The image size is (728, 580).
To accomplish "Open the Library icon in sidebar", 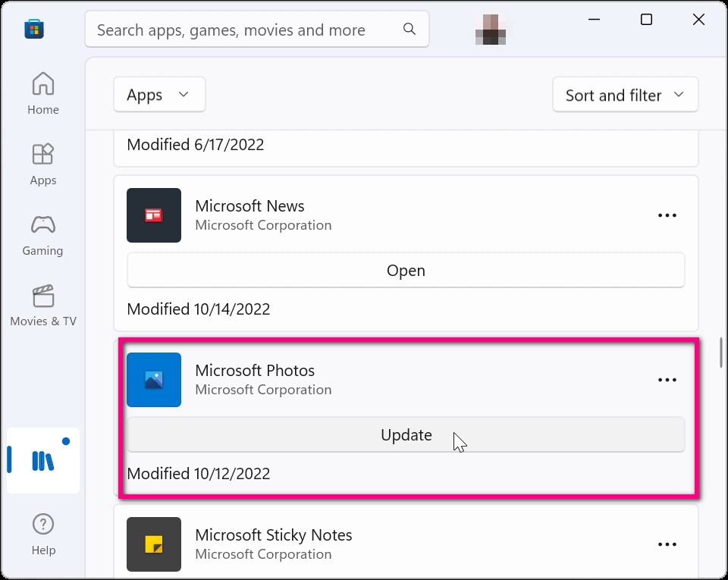I will pyautogui.click(x=42, y=460).
